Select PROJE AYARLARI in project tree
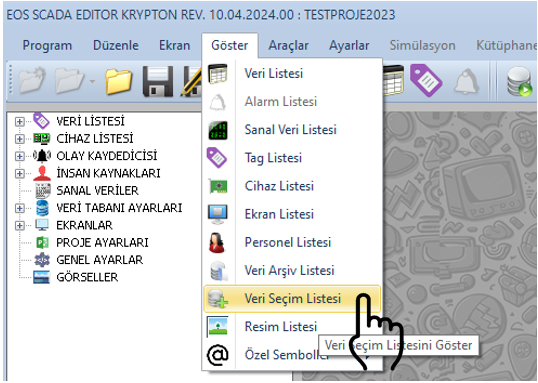Viewport: 538px width, 383px height. coord(102,243)
